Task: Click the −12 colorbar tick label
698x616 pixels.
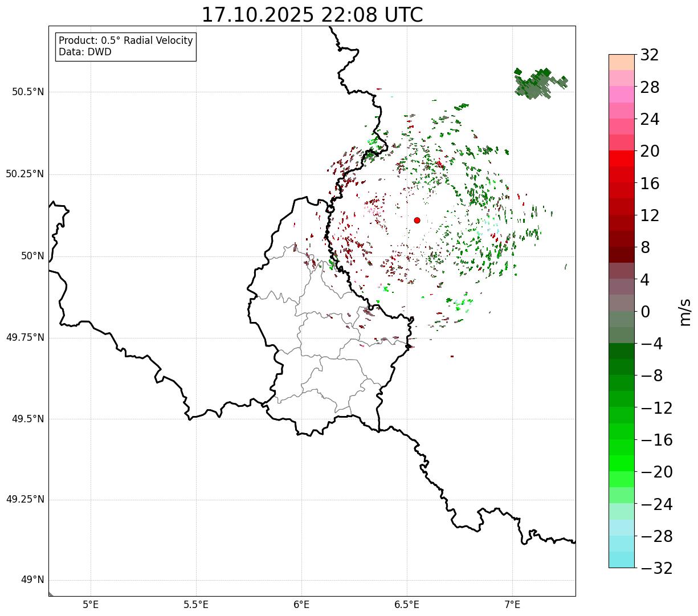Action: coord(656,408)
